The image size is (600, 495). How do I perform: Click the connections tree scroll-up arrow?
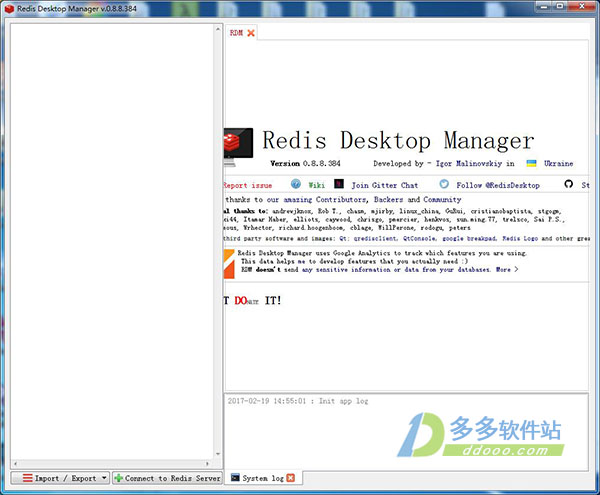tap(218, 29)
